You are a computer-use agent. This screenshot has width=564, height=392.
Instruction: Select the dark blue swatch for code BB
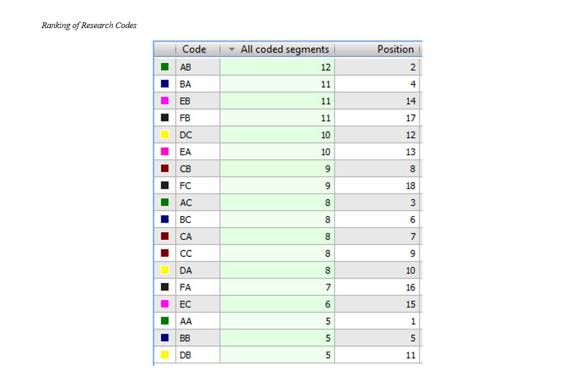click(x=165, y=338)
